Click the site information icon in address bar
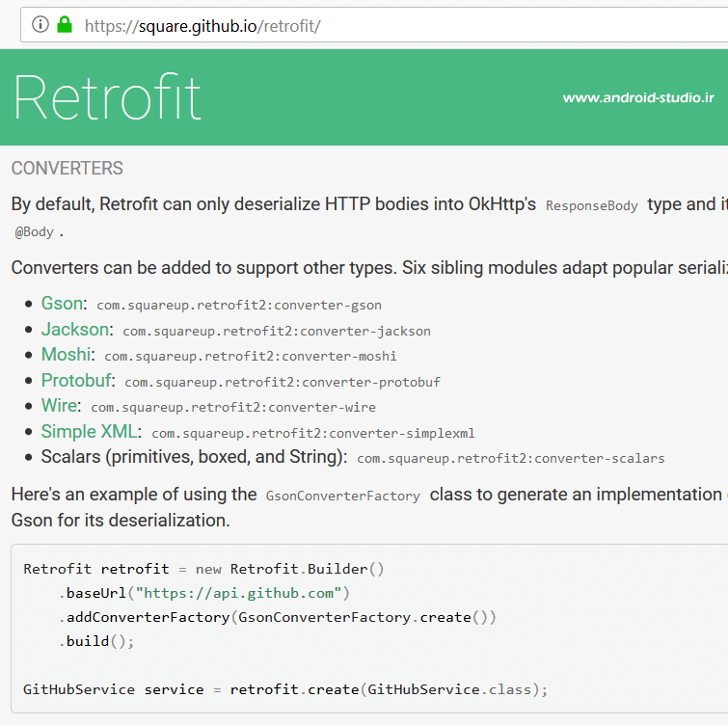 click(40, 24)
